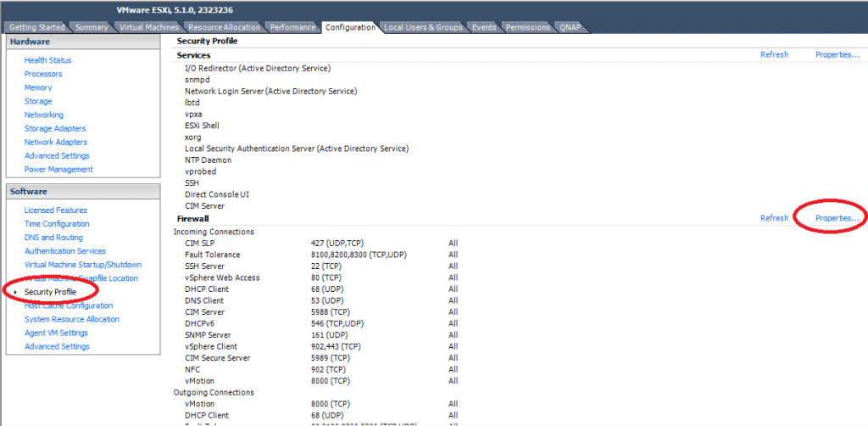Refresh the Firewall list
Viewport: 868px width, 426px height.
click(774, 218)
